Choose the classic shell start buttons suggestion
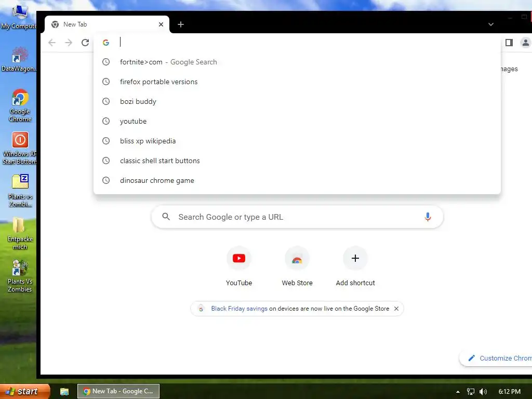 coord(297,161)
